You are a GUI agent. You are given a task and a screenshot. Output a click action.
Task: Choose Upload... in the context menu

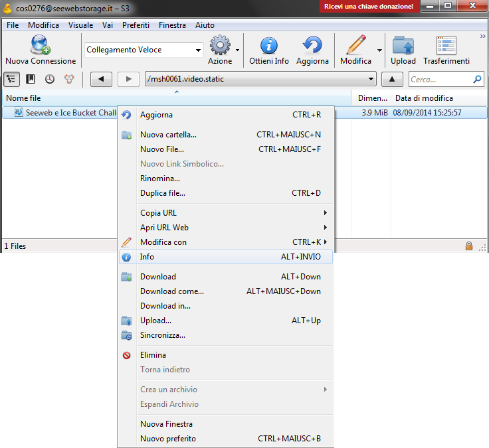coord(226,321)
